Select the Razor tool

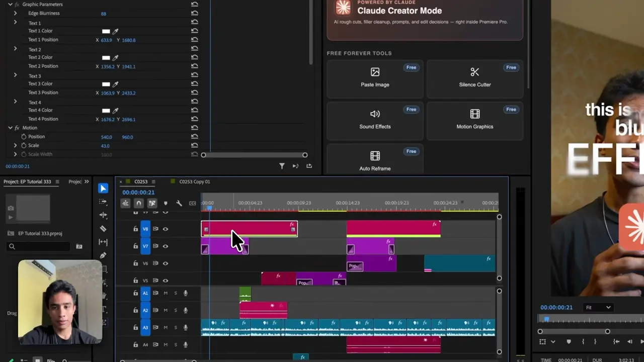pos(103,229)
